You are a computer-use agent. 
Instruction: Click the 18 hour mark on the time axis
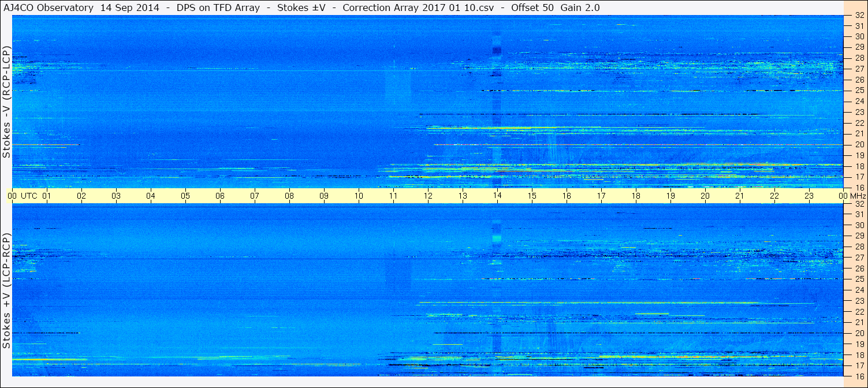point(636,196)
